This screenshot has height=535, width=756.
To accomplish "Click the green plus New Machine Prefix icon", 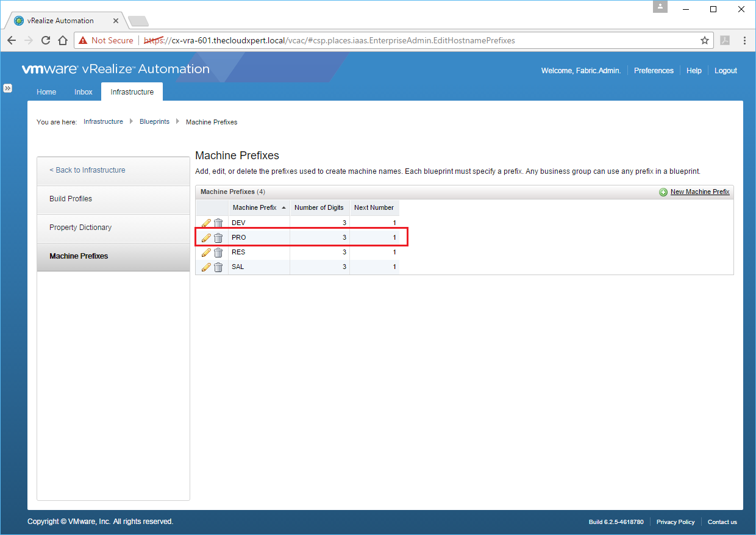I will click(x=663, y=192).
